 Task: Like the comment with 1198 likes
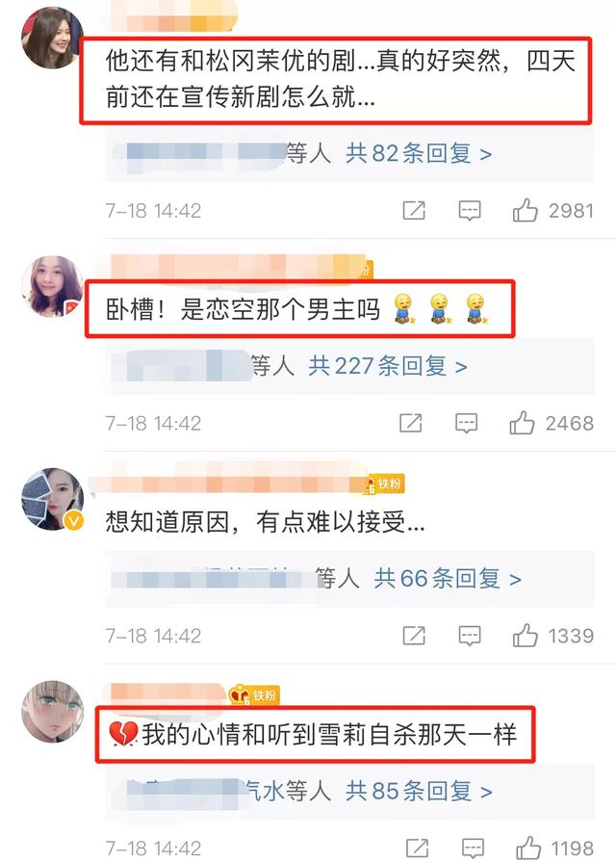[x=528, y=849]
